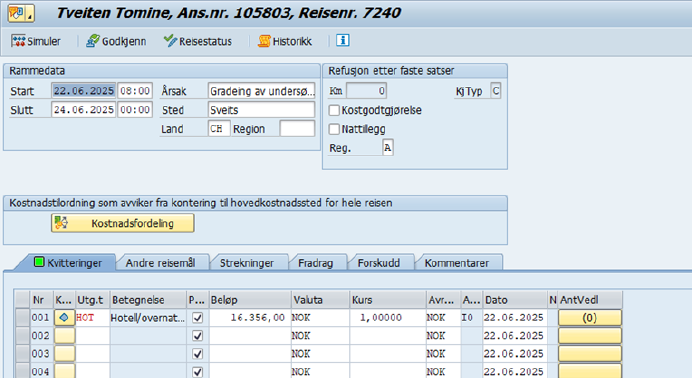Toggle the P… checkbox in row 004
The width and height of the screenshot is (692, 378).
click(x=198, y=371)
